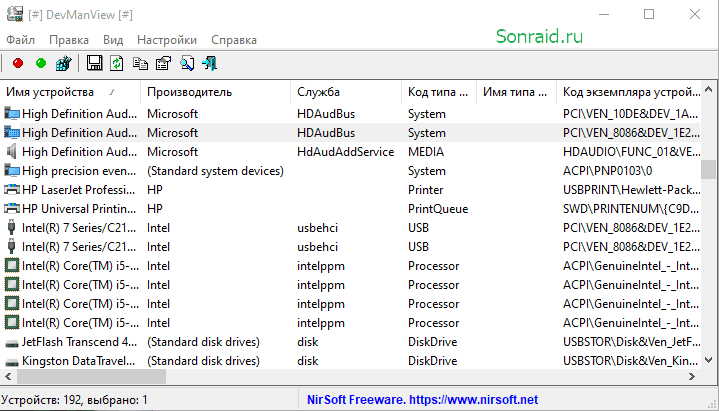Screen dimensions: 719x411
Task: Click the ACPI\PNP0103\0 instance ID cell
Action: click(x=607, y=171)
